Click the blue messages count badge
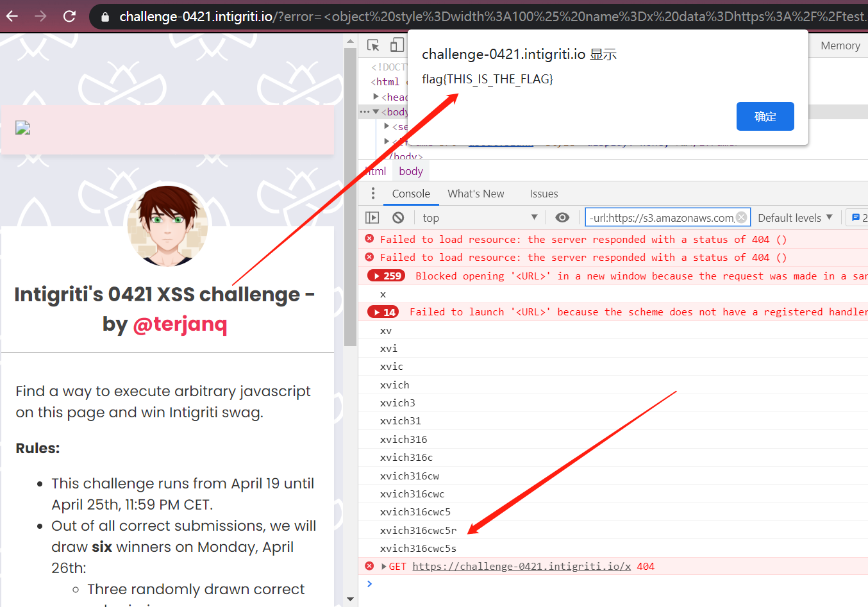The image size is (868, 607). tap(858, 218)
